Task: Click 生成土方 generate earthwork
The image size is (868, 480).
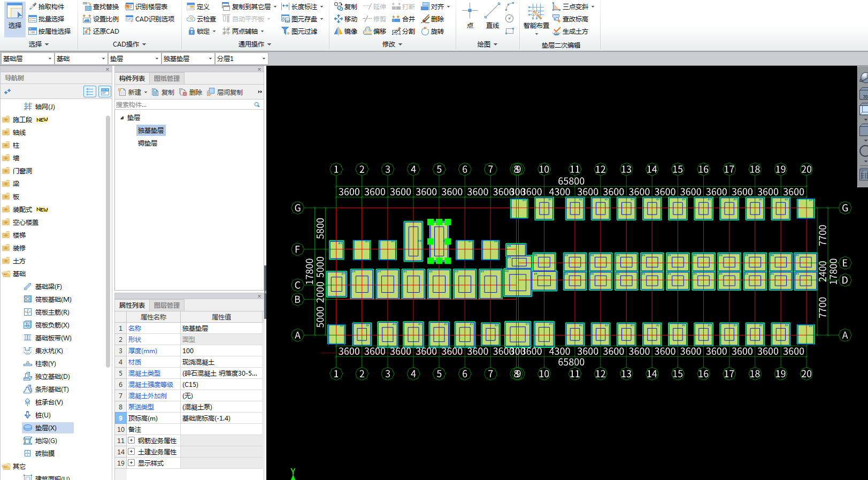Action: tap(570, 31)
